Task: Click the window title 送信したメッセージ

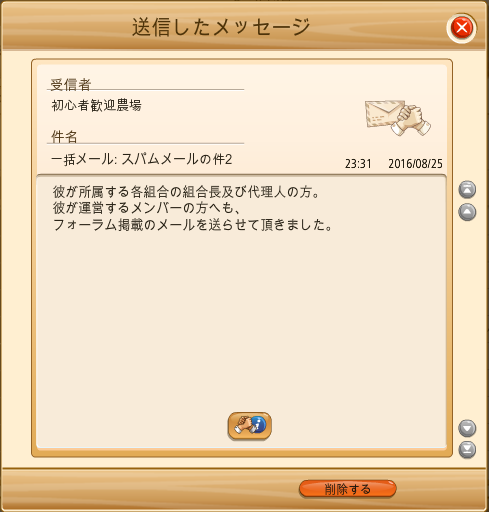Action: tap(221, 27)
